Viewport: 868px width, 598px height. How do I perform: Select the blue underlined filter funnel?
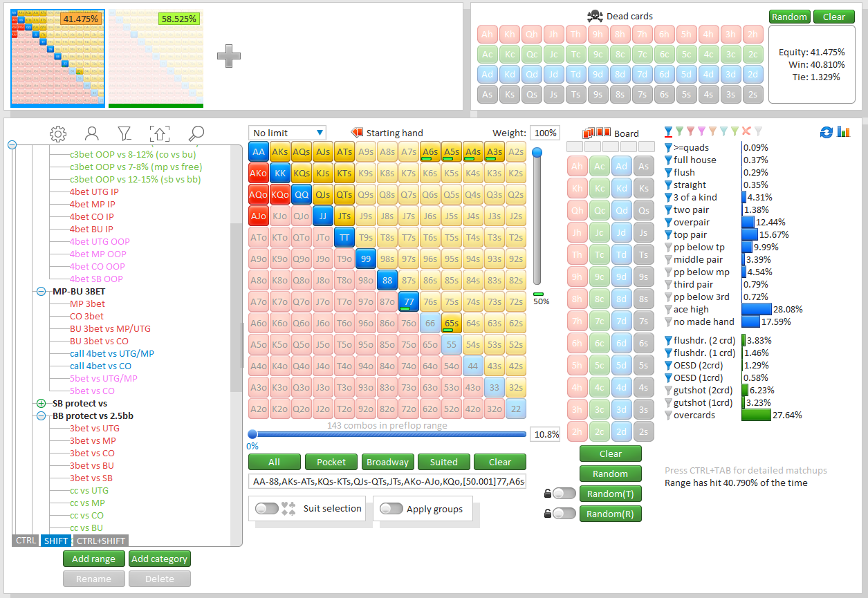[668, 131]
